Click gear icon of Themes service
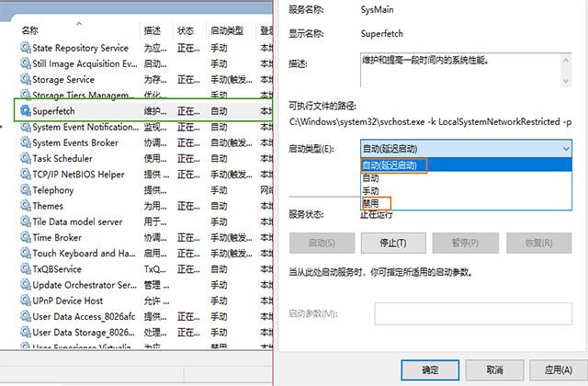This screenshot has height=386, width=588. [x=26, y=206]
